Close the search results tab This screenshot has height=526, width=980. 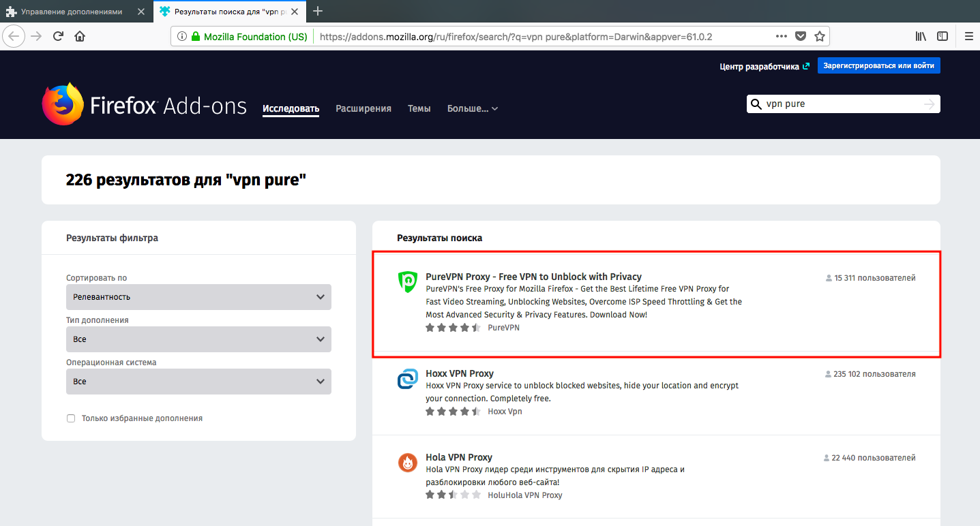click(x=296, y=12)
